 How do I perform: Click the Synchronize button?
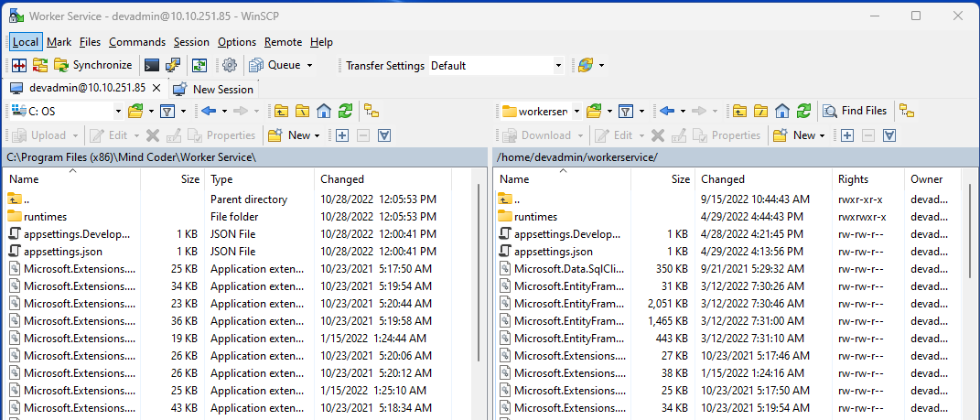(93, 65)
